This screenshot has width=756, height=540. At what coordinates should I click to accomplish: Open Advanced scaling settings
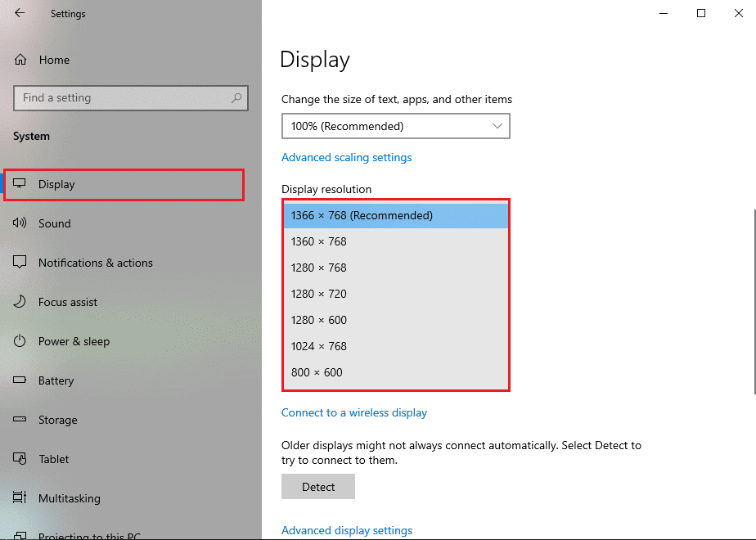[x=347, y=157]
